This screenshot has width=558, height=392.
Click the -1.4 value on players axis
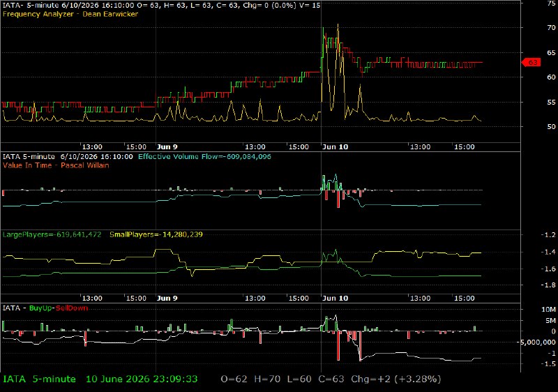pyautogui.click(x=548, y=252)
